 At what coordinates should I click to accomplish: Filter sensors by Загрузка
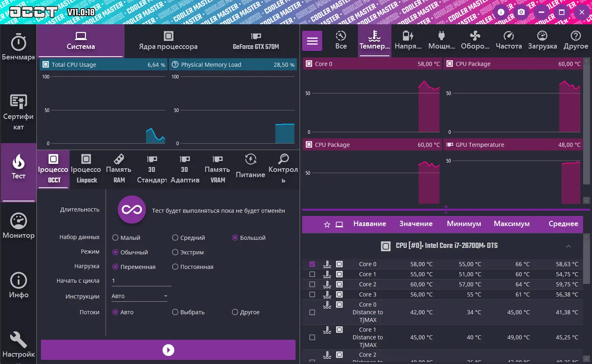[542, 40]
